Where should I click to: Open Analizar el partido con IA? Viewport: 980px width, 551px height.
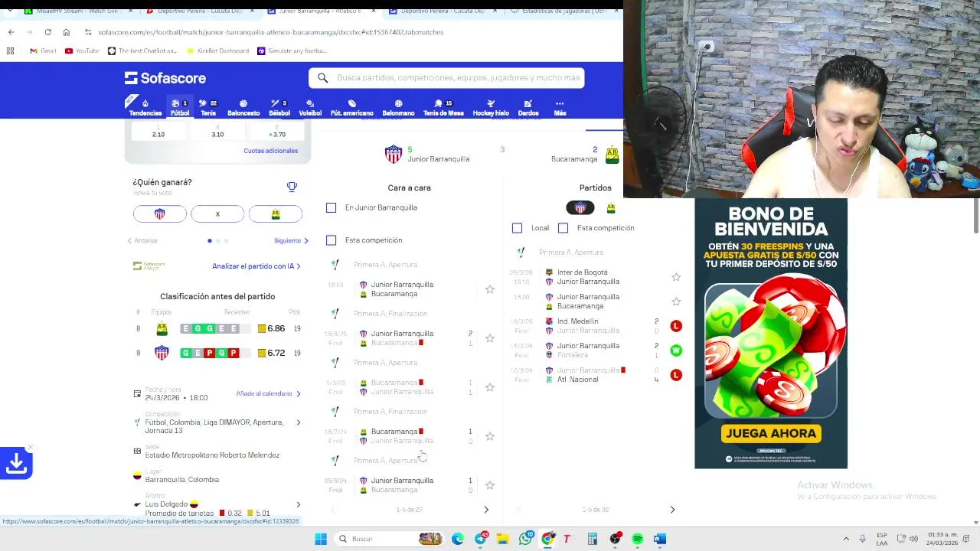click(x=256, y=266)
